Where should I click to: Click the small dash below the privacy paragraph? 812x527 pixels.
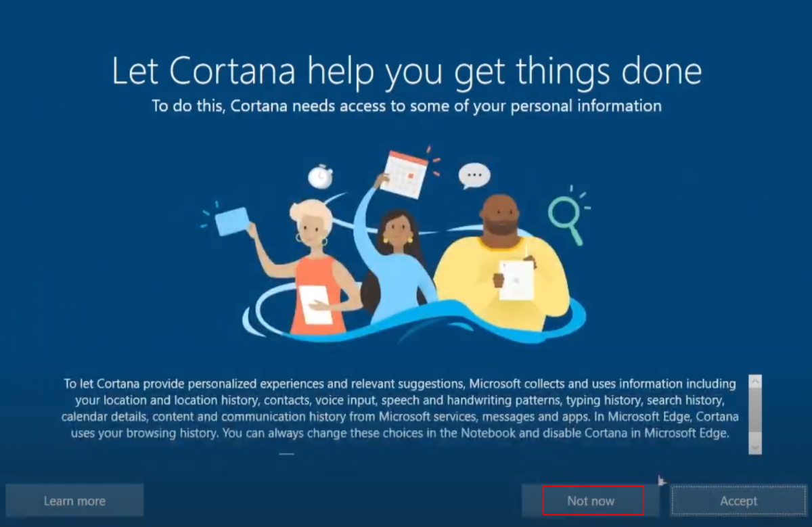click(x=287, y=454)
